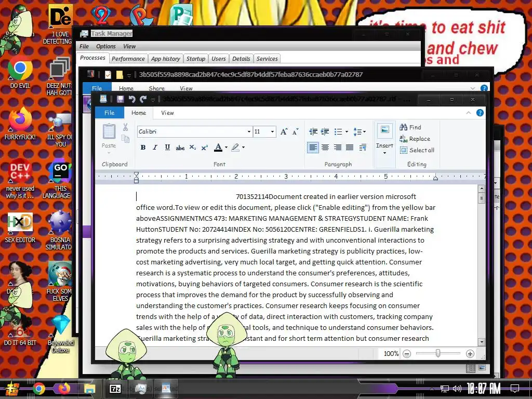Viewport: 532px width, 399px height.
Task: Select Align text left
Action: tap(313, 147)
